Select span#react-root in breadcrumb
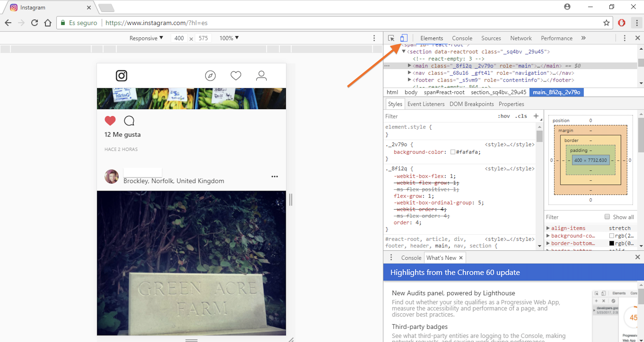The width and height of the screenshot is (644, 342). point(444,92)
